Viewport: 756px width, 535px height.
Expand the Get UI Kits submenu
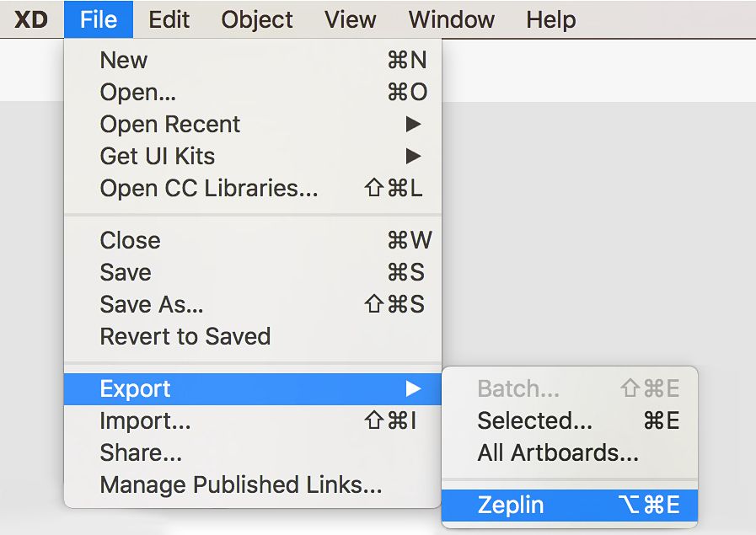click(157, 156)
